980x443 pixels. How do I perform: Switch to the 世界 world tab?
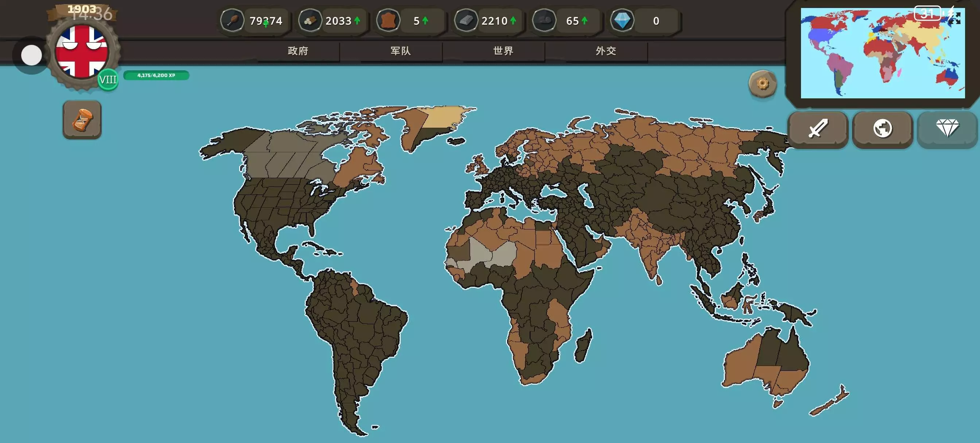tap(503, 51)
